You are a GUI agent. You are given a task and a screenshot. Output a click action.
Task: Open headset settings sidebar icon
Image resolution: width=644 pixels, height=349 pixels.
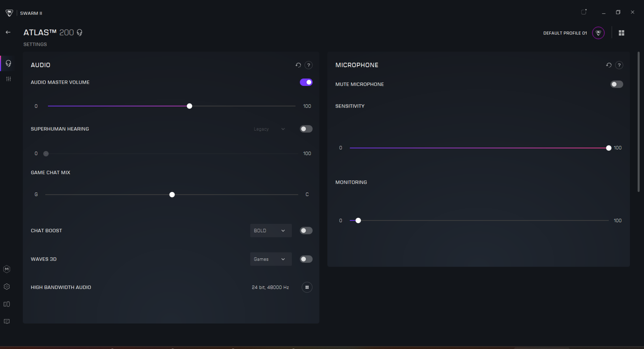pos(8,63)
